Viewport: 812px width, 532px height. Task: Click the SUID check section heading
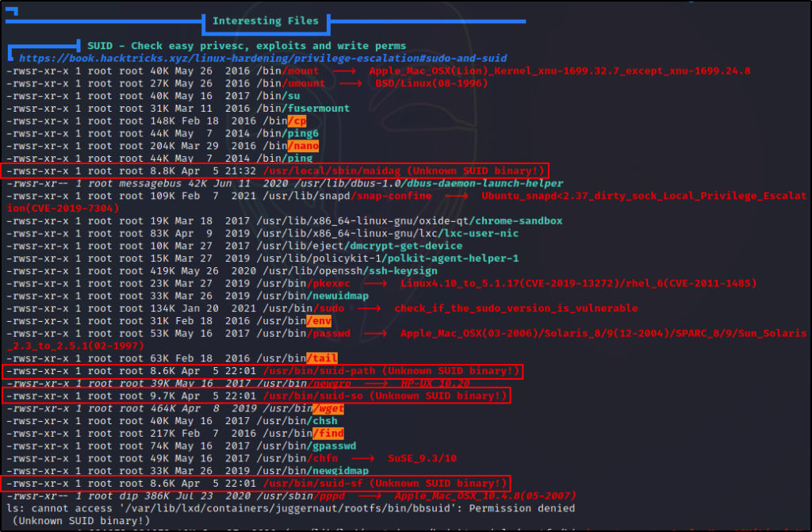(246, 46)
